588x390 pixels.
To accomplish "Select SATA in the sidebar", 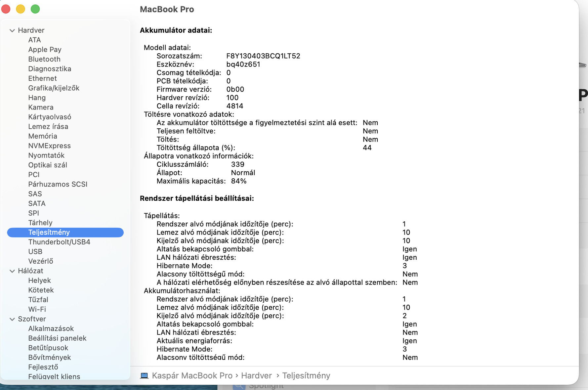I will click(37, 203).
